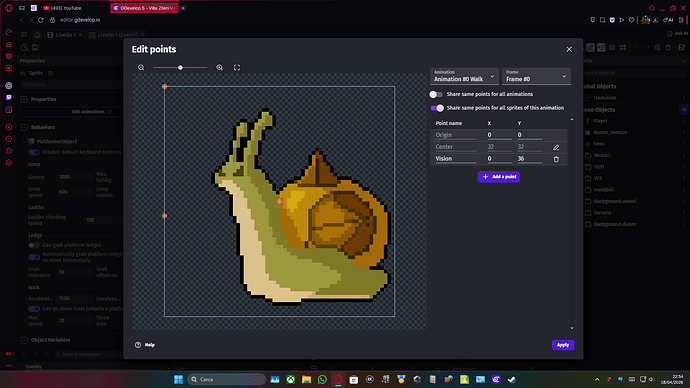The width and height of the screenshot is (690, 388).
Task: Collapse the Behaviors section
Action: [24, 127]
